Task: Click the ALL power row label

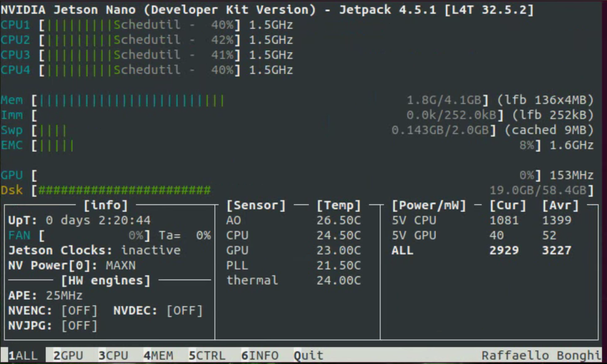Action: coord(403,251)
